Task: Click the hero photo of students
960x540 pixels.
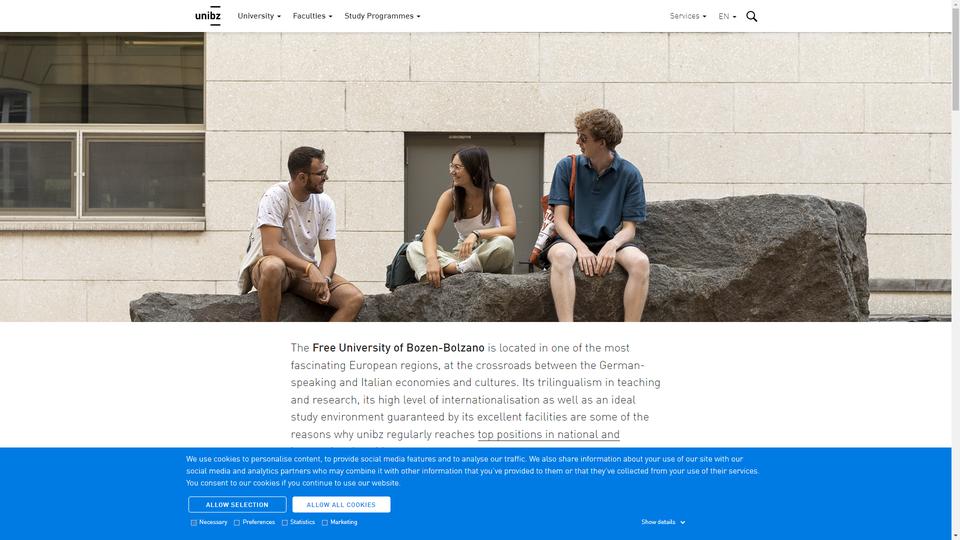Action: (476, 177)
